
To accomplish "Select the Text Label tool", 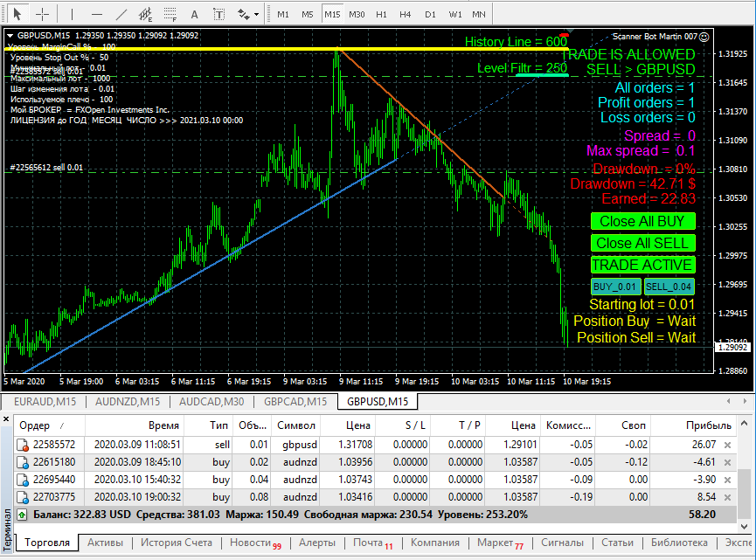I will (x=218, y=15).
